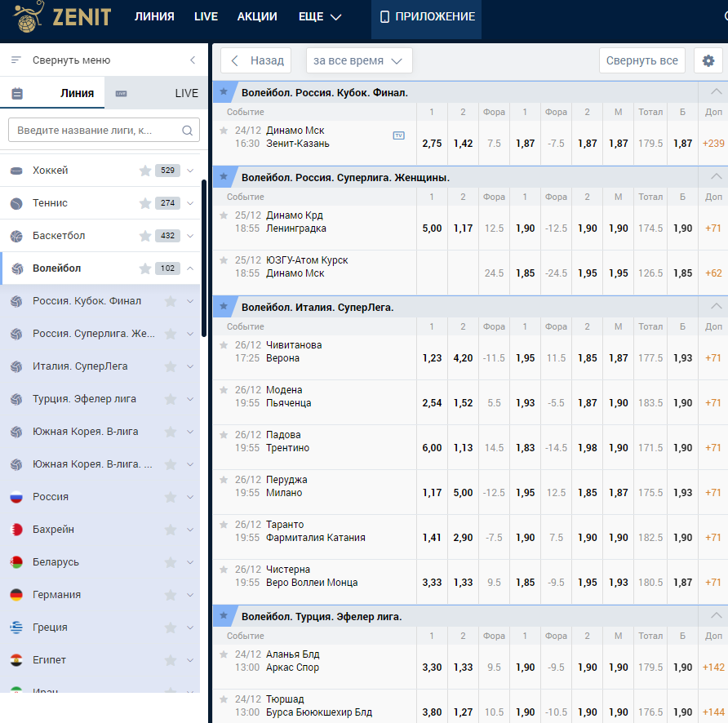Expand the Теннис sport list
Screen dimensions: 728x723
tap(190, 203)
